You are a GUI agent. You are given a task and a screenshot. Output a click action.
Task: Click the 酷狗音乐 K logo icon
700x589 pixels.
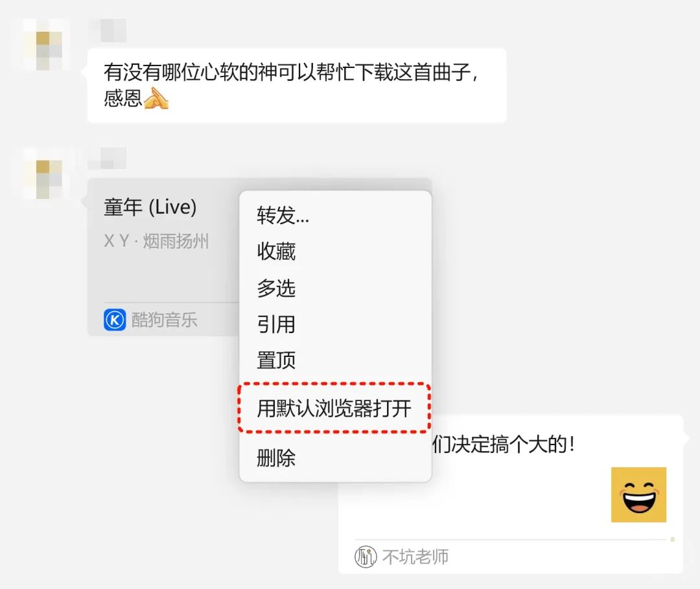(x=115, y=320)
